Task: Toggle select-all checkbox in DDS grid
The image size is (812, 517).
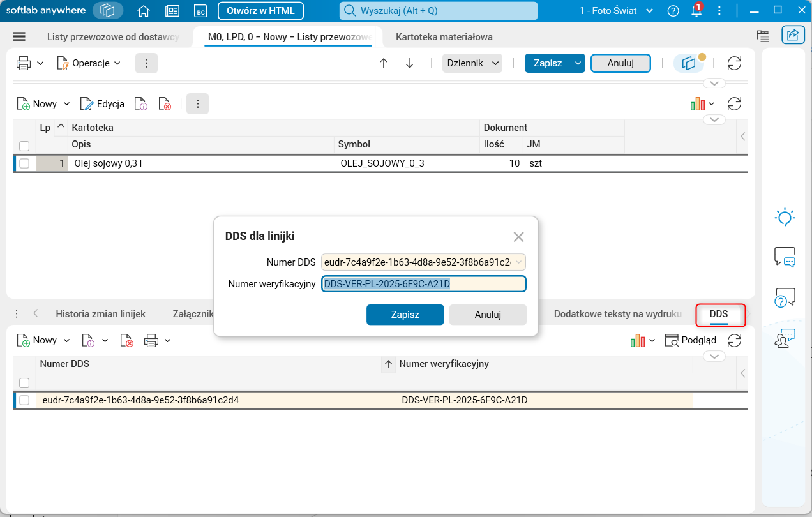Action: click(24, 382)
